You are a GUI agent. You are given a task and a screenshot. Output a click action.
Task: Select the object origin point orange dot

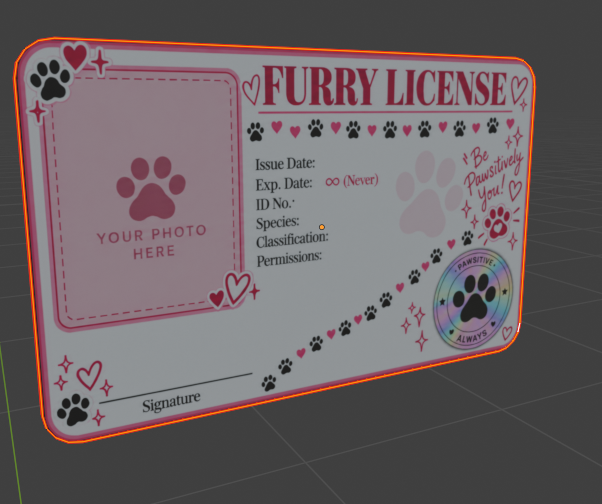click(x=322, y=227)
